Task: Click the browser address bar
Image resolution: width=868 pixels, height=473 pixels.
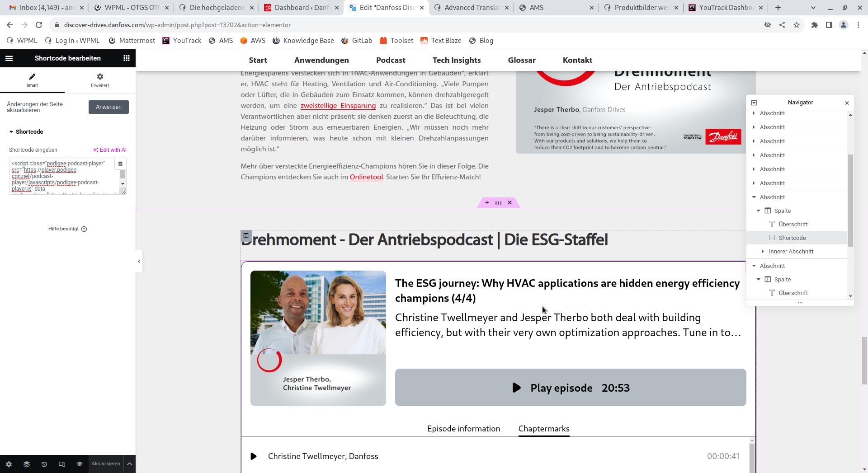Action: [407, 25]
